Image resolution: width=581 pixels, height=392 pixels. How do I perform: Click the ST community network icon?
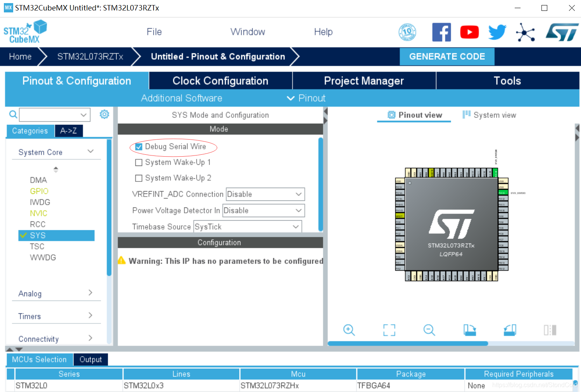coord(525,32)
